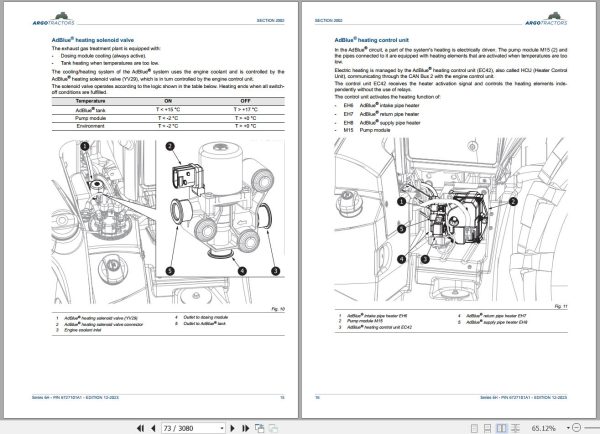The image size is (600, 434).
Task: Click the zoom slider track
Action: 591,427
